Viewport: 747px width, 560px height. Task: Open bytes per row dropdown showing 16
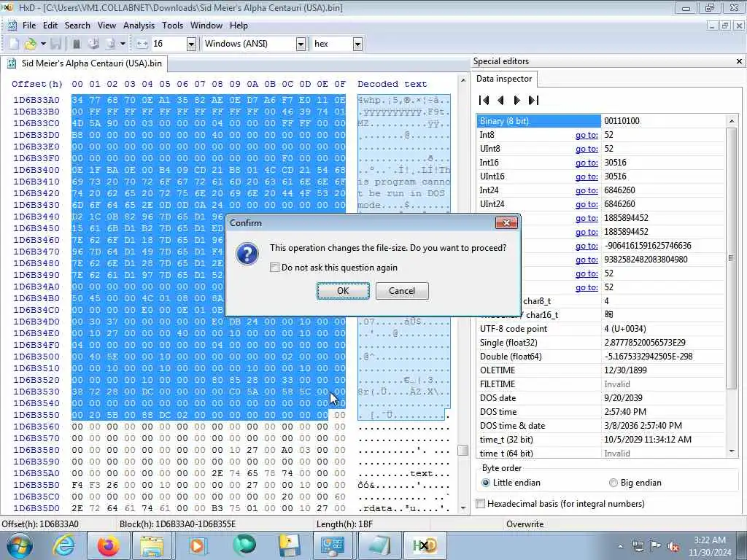[x=191, y=44]
